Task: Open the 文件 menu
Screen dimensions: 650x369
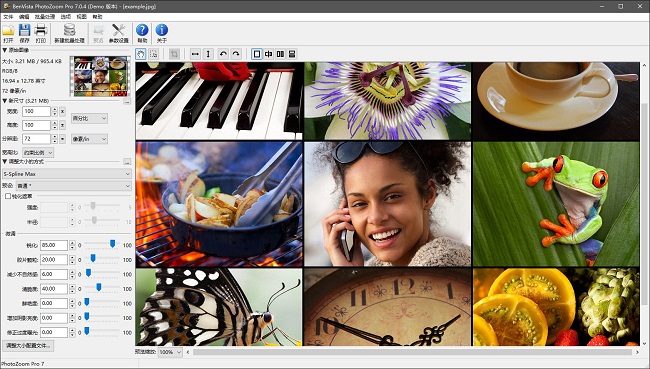Action: (8, 17)
